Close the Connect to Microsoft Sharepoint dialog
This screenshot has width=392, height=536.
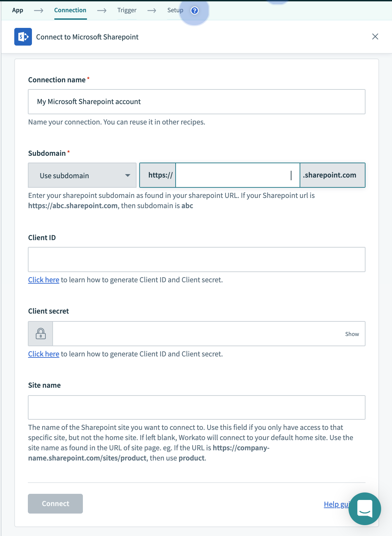[x=375, y=37]
